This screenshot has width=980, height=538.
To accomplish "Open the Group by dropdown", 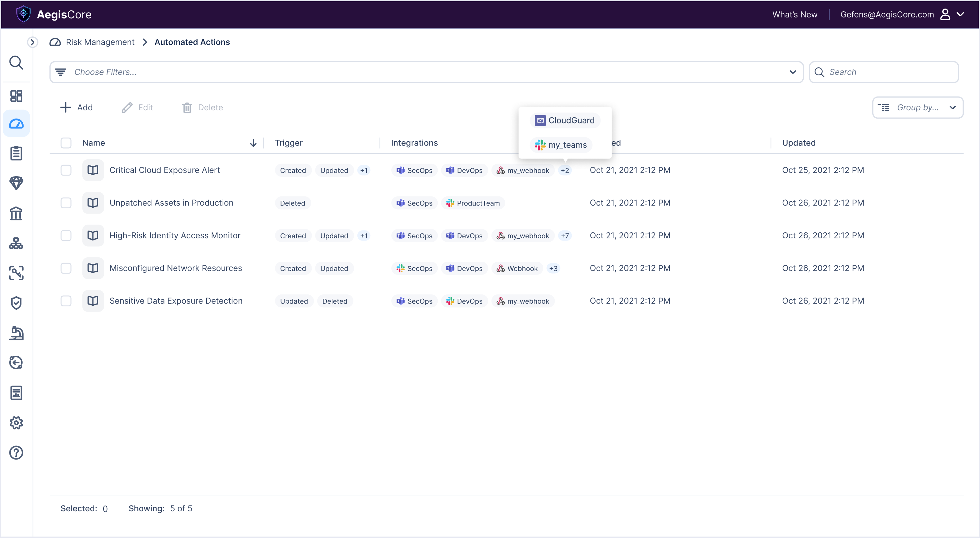I will [918, 108].
